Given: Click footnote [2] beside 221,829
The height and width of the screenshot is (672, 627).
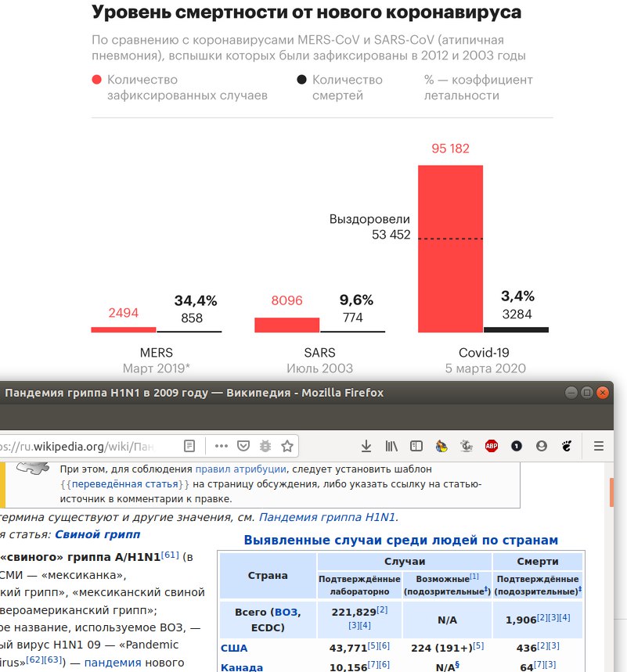Looking at the screenshot, I should [382, 610].
